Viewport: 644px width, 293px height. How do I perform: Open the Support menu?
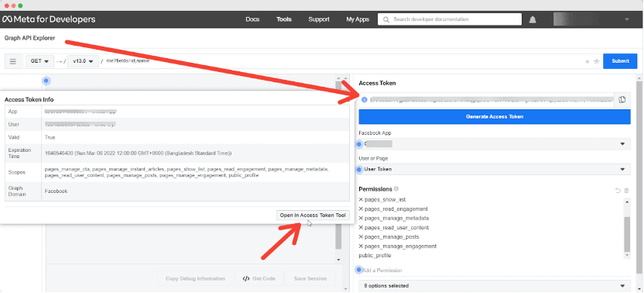click(x=319, y=19)
